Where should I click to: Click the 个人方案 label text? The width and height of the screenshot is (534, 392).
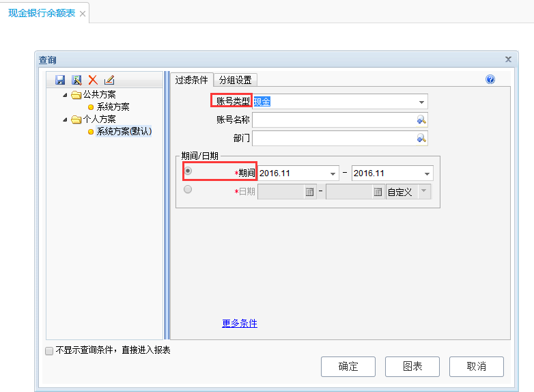coord(100,119)
